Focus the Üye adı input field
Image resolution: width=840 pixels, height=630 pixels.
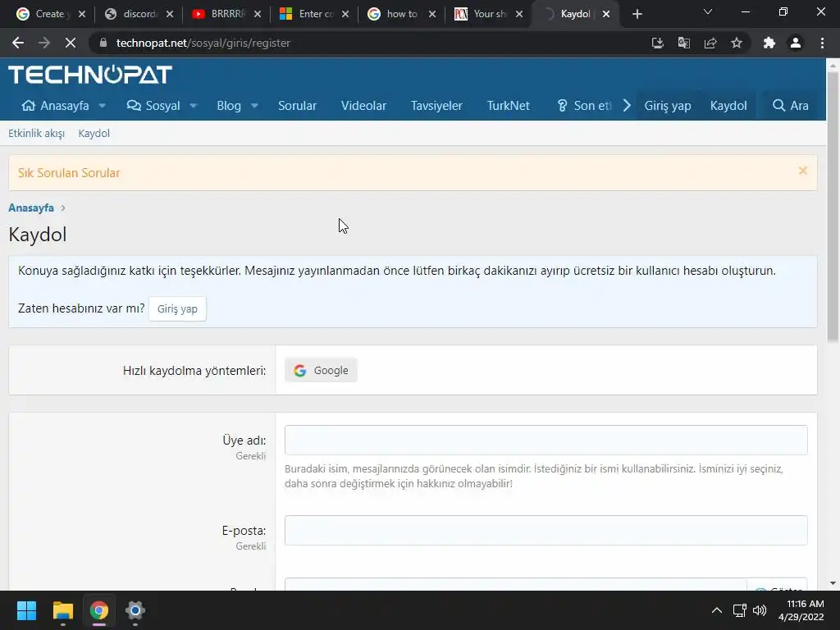tap(546, 440)
